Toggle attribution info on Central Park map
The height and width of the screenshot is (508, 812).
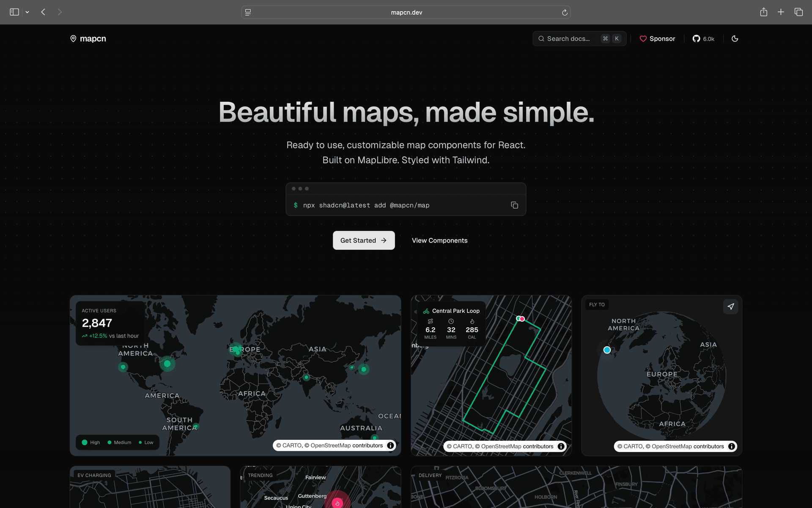561,446
